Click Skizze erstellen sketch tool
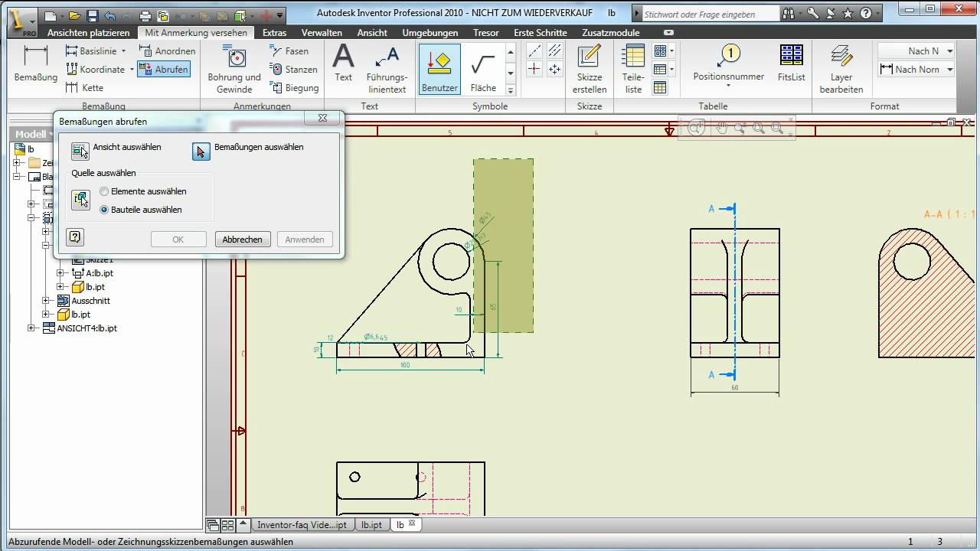 590,69
